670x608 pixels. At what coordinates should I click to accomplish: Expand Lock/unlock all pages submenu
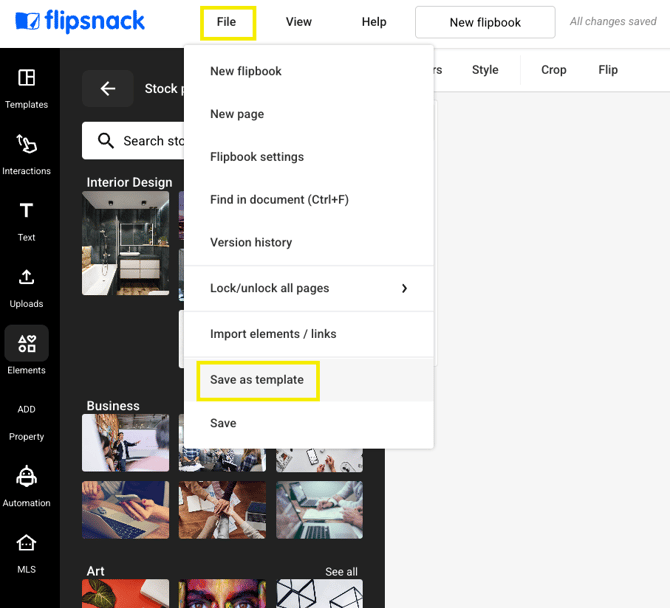(x=404, y=288)
